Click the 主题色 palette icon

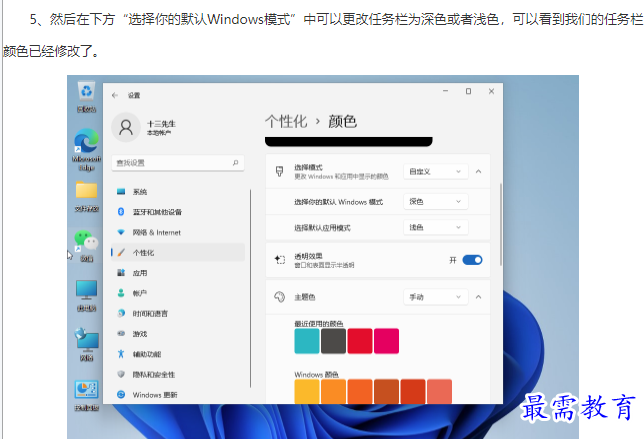279,296
